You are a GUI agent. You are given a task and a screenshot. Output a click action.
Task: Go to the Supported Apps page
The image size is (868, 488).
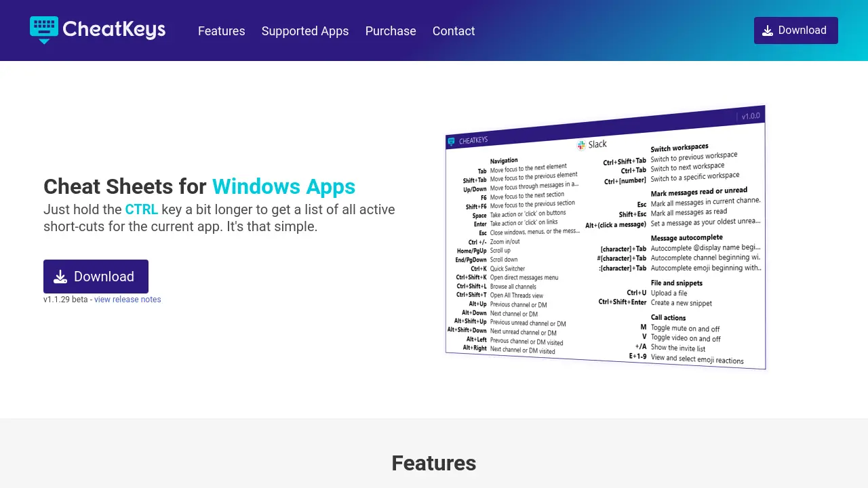305,31
